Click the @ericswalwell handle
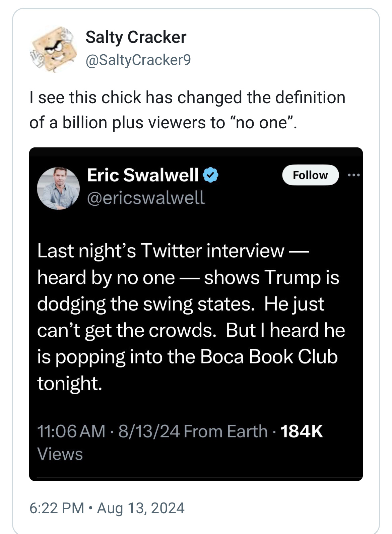392x534 pixels. [x=146, y=198]
